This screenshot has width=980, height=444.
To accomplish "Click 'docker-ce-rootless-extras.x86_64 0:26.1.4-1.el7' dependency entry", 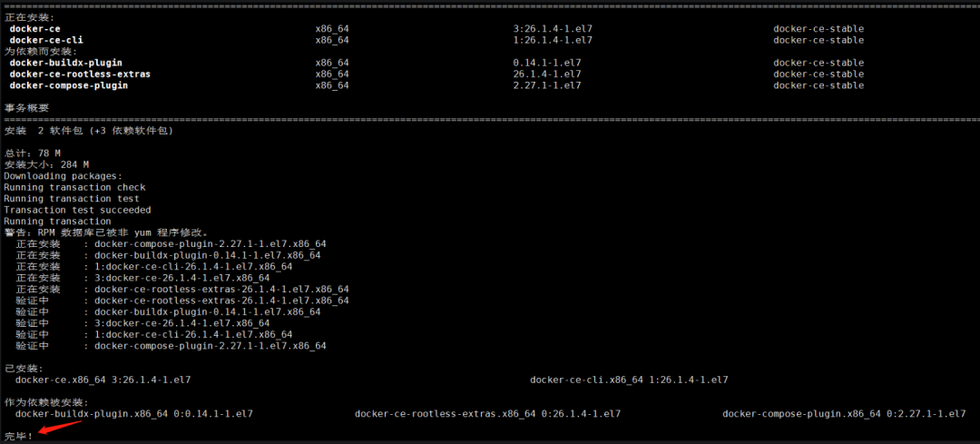I will point(487,413).
